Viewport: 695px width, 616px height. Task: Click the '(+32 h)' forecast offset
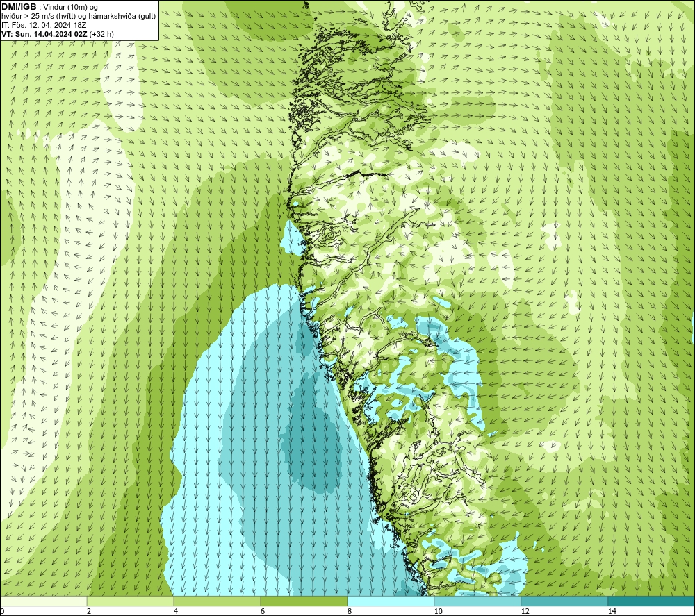(101, 33)
